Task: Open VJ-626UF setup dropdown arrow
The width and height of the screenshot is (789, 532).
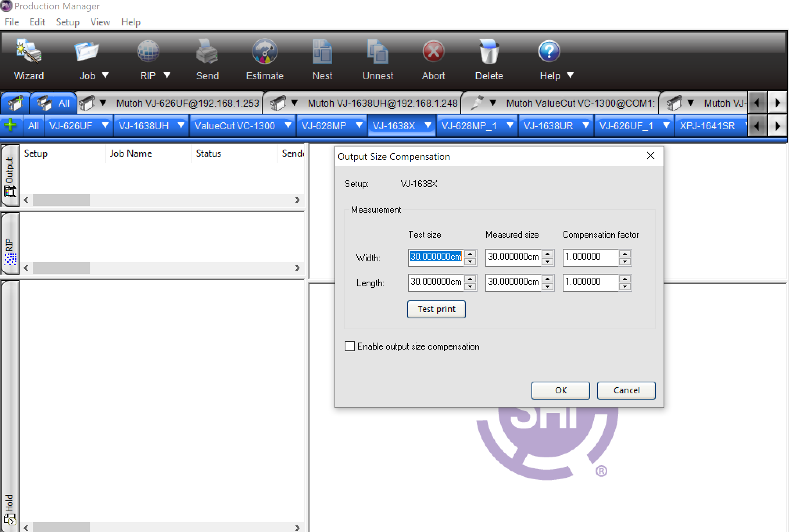Action: 105,125
